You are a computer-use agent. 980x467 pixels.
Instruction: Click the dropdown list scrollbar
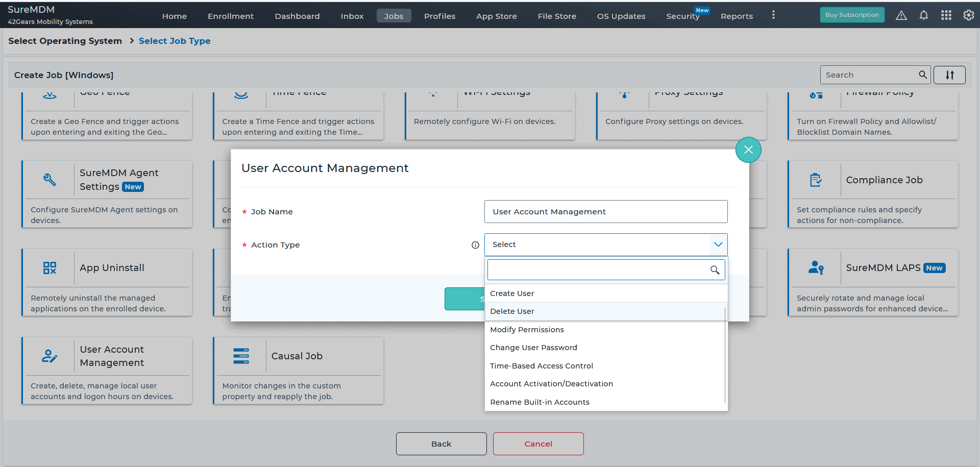(725, 355)
